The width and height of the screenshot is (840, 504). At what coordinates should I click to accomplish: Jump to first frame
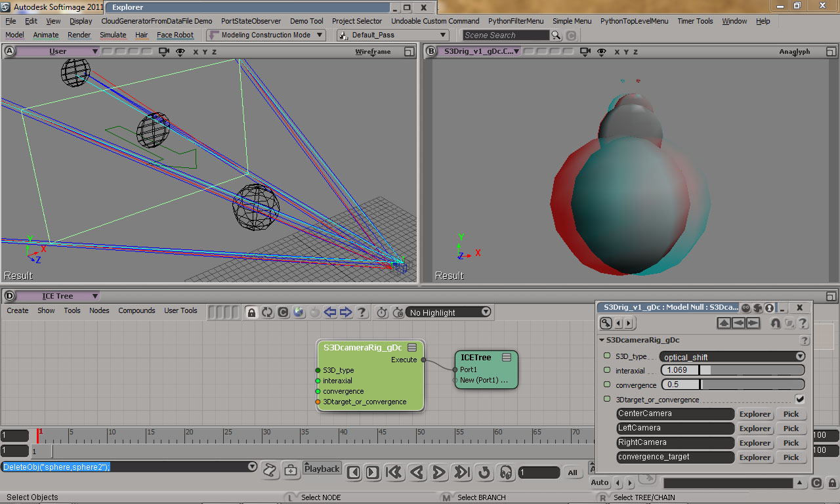(x=394, y=472)
